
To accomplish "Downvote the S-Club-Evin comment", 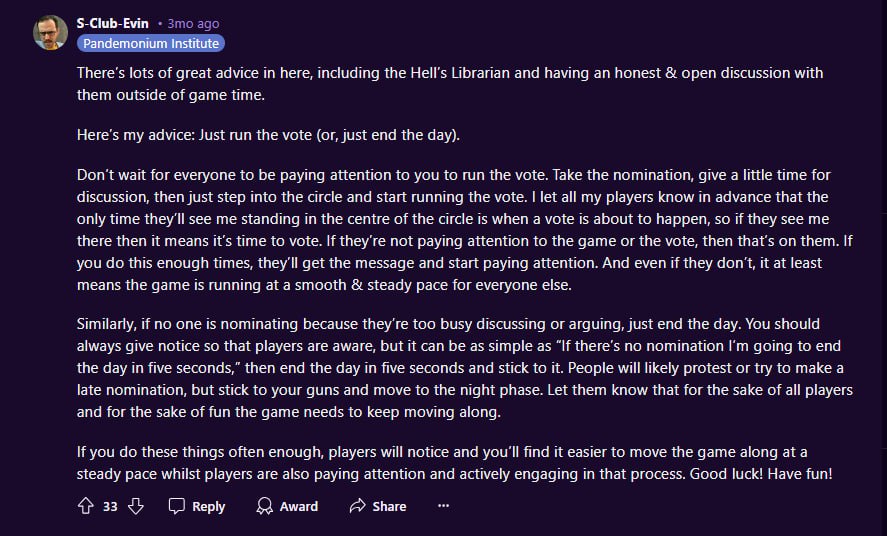I will [x=136, y=506].
